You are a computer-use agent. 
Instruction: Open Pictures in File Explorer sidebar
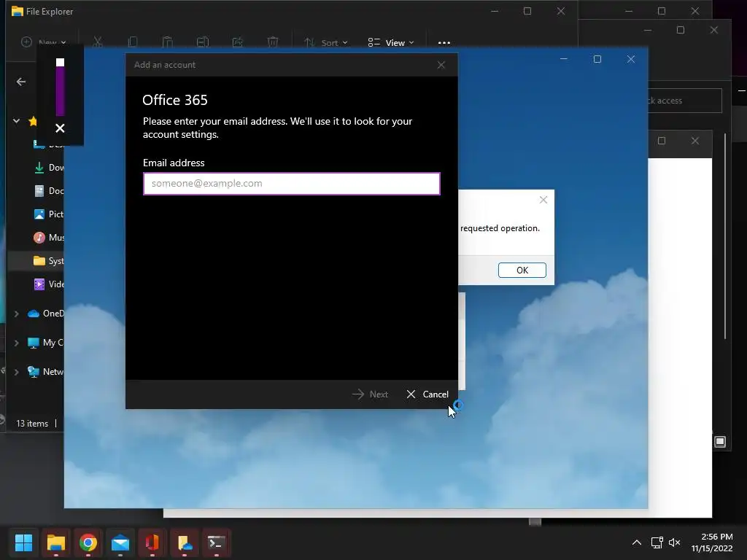tap(49, 214)
